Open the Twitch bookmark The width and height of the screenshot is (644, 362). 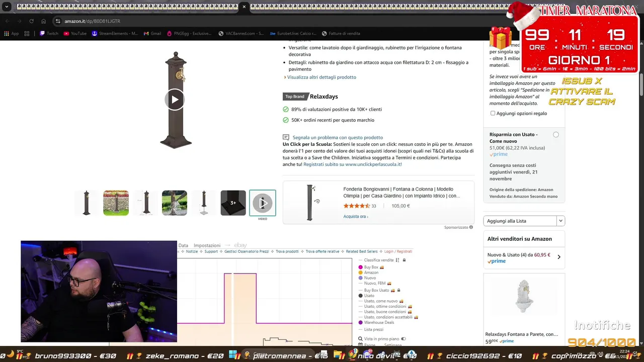click(x=49, y=34)
